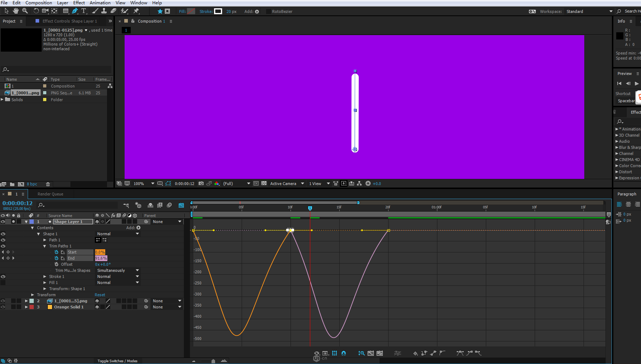Switch to the Render Queue tab
Viewport: 641px width, 364px height.
50,194
